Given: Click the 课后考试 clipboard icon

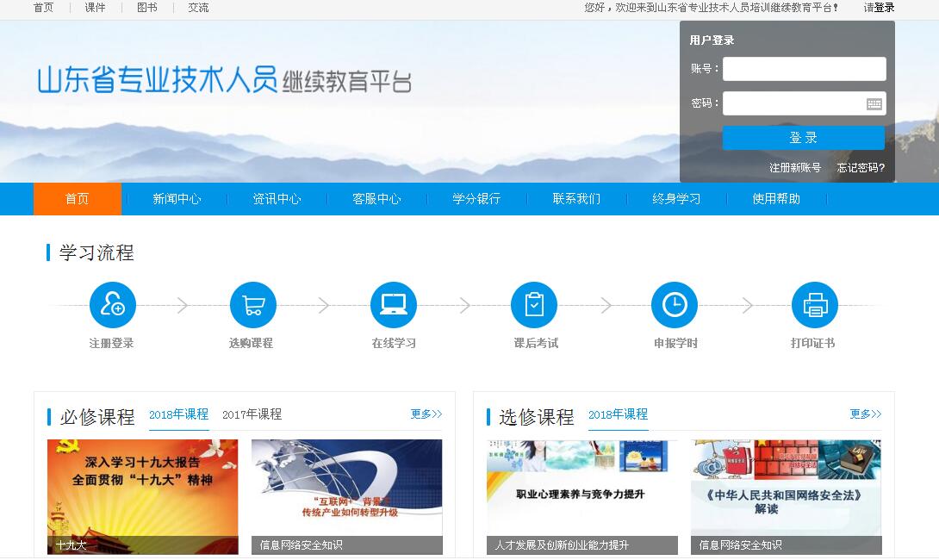Looking at the screenshot, I should (x=534, y=305).
